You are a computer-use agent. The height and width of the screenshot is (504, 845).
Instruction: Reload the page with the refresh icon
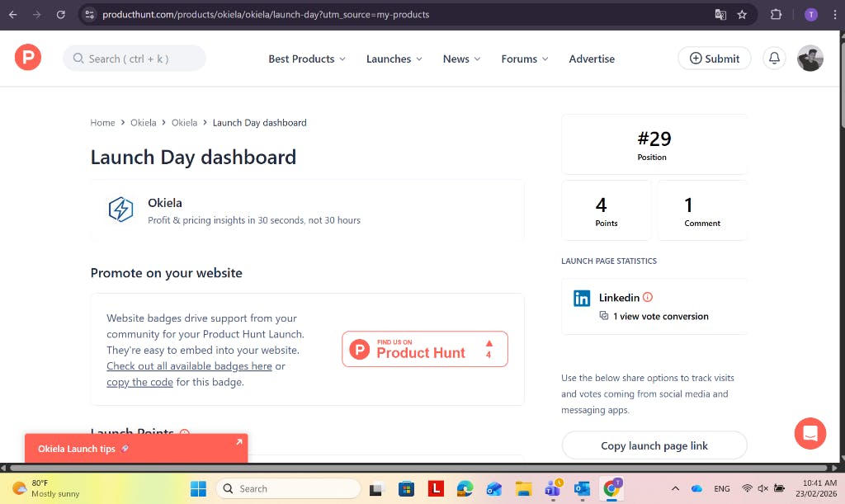click(x=61, y=15)
